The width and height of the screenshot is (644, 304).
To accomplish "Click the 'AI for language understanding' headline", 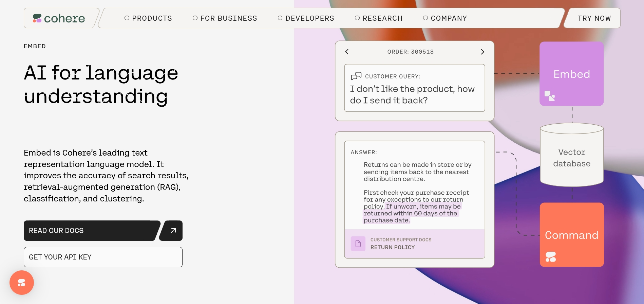I will coord(101,85).
